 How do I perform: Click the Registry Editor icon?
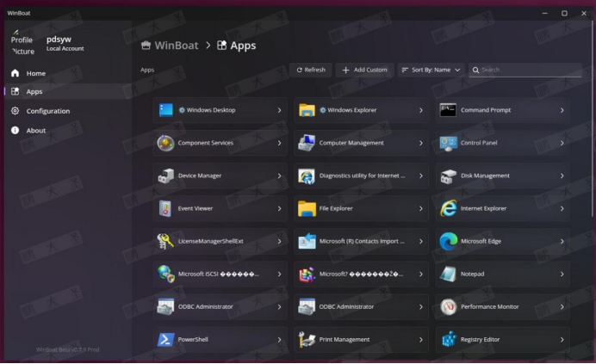coord(448,339)
